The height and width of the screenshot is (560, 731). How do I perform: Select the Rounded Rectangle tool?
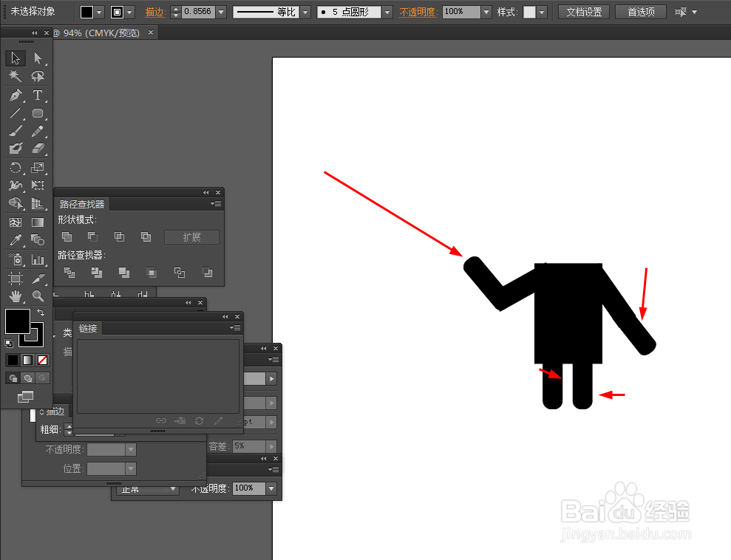[x=38, y=113]
